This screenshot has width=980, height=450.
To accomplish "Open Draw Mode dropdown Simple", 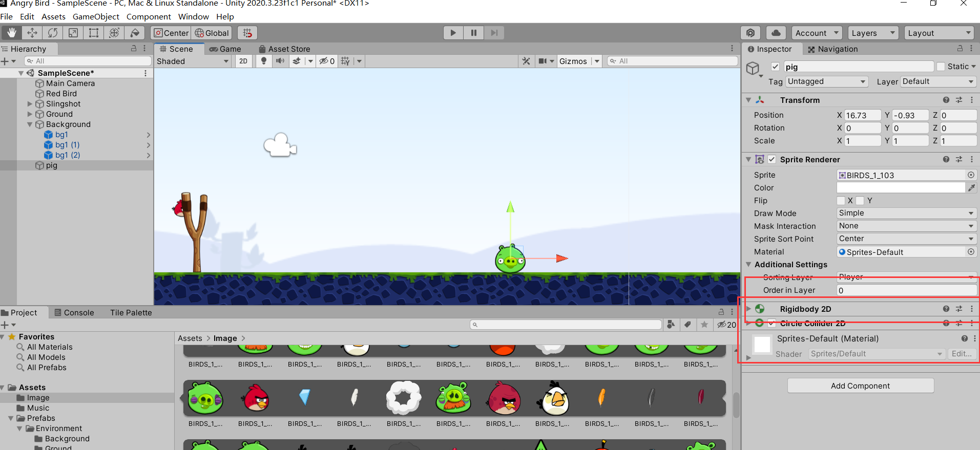I will tap(906, 213).
